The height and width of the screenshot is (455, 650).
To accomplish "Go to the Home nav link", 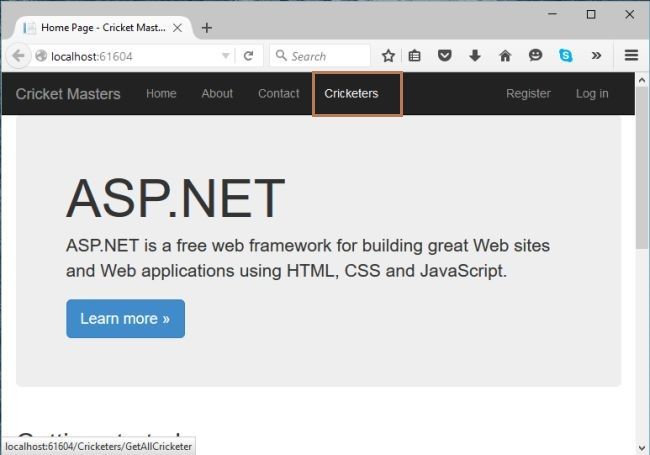I will pos(161,94).
